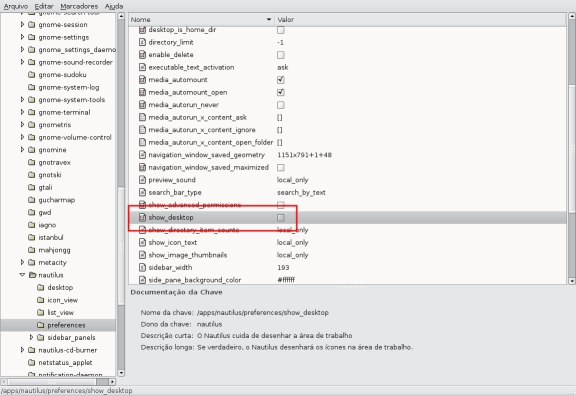
Task: Click the desktop subfolder icon under nautilus
Action: pyautogui.click(x=41, y=287)
